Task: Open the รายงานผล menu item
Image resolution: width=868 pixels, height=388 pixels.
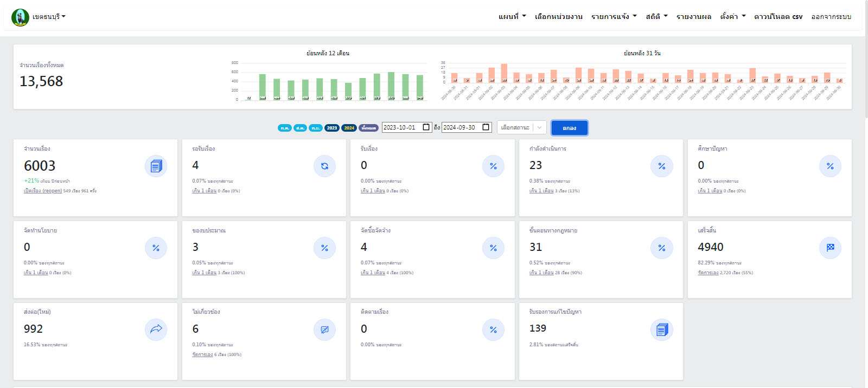Action: click(693, 17)
